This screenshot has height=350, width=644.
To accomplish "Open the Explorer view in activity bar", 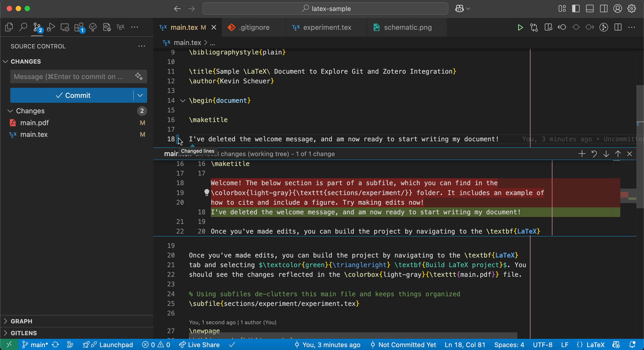I will (9, 27).
